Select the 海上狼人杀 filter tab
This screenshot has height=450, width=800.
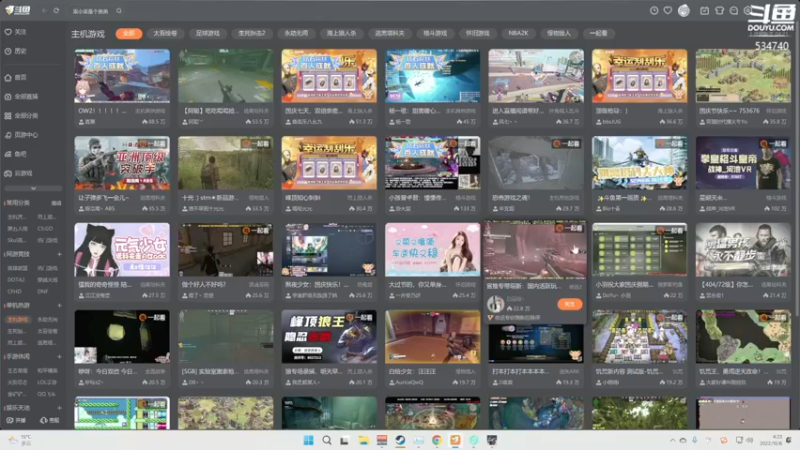click(x=341, y=33)
